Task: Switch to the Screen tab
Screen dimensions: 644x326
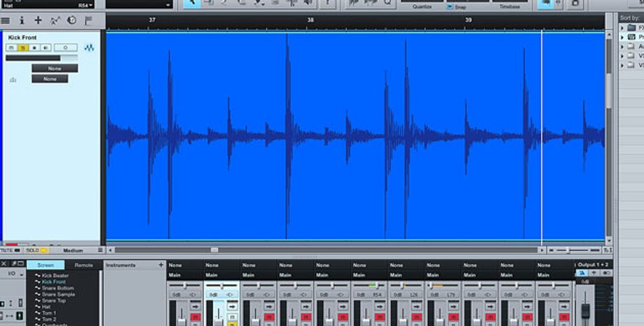Action: coord(45,265)
